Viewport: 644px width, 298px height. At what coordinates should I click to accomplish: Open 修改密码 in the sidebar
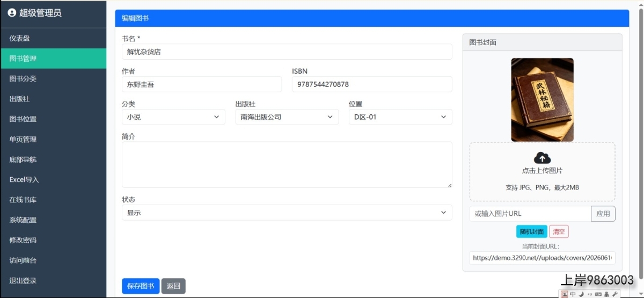coord(53,240)
